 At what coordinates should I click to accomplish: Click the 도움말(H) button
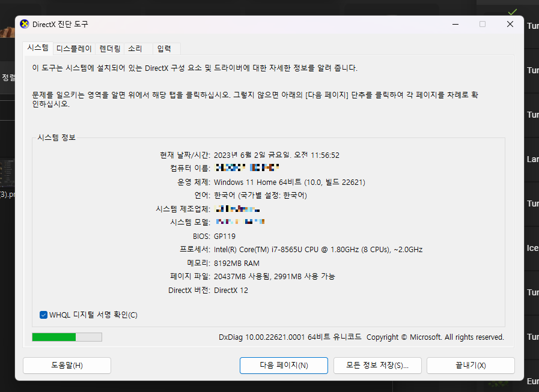tap(67, 365)
